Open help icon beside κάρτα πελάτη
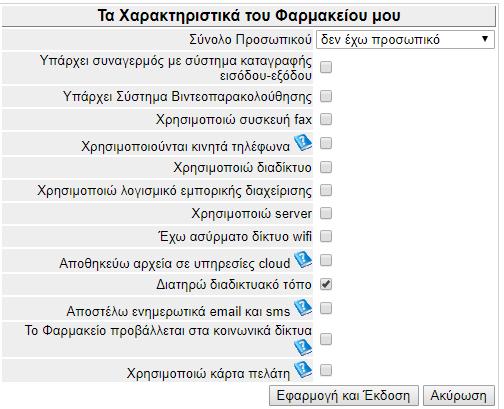The height and width of the screenshot is (409, 504). [x=303, y=370]
